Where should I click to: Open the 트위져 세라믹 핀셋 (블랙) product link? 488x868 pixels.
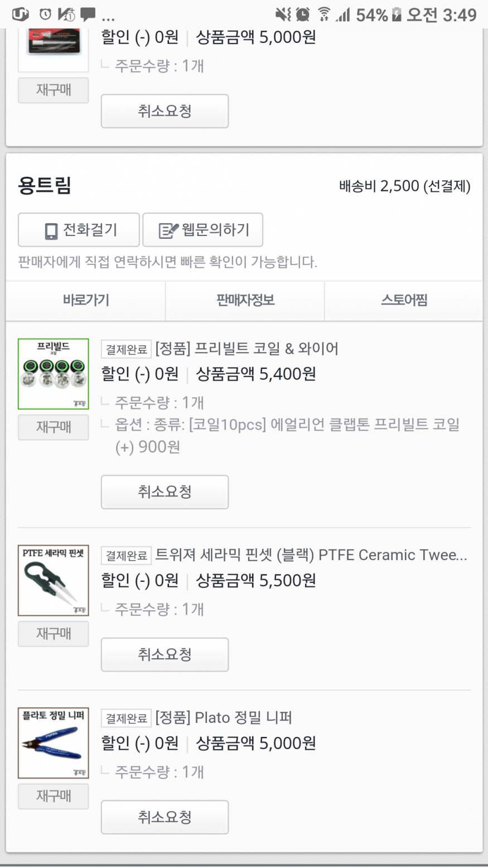[x=311, y=555]
